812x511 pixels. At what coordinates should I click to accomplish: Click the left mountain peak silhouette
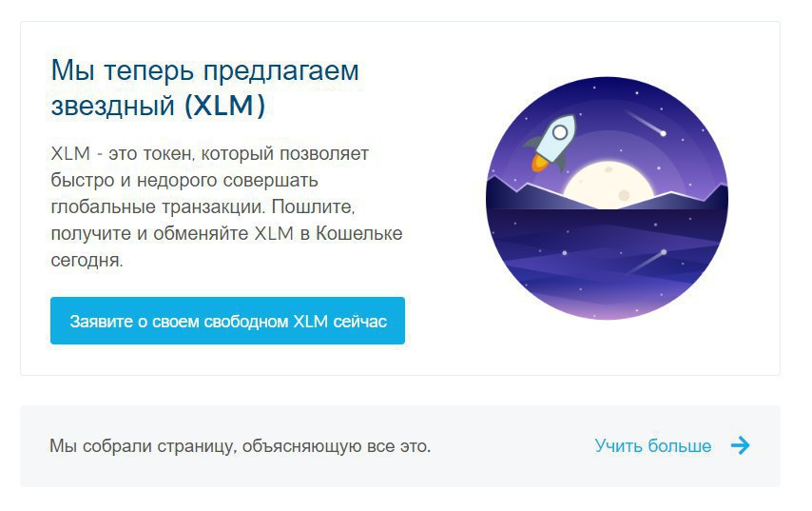pyautogui.click(x=512, y=193)
